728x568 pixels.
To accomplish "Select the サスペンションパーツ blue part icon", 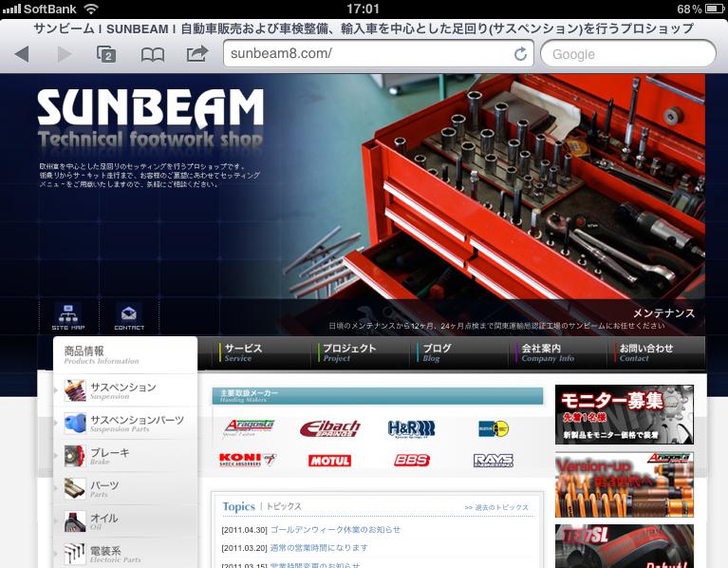I will coord(75,423).
